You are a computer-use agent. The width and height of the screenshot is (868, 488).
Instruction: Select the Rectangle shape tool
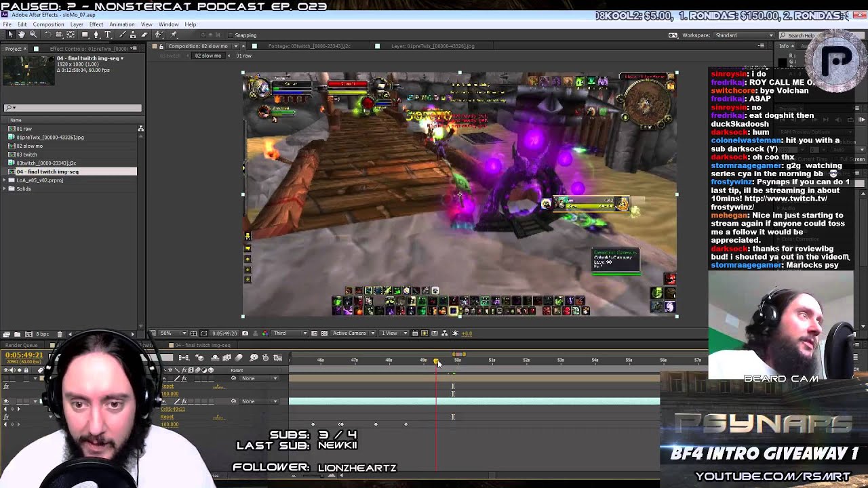(x=85, y=35)
